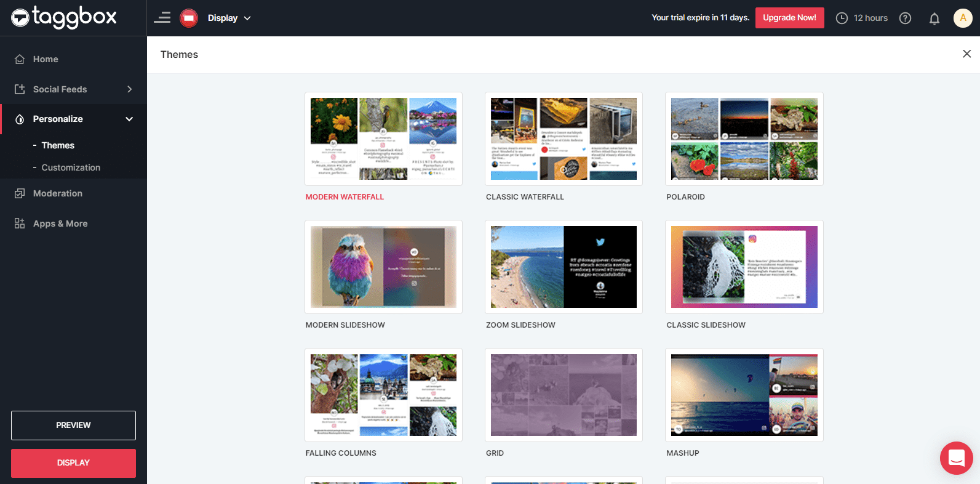
Task: Click the Upgrade Now! button
Action: (x=789, y=18)
